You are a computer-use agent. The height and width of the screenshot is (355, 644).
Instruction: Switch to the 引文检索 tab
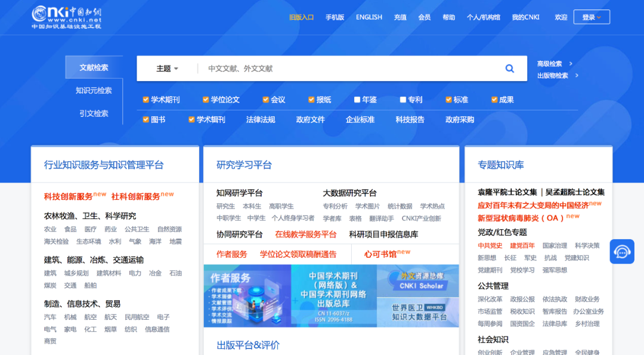93,114
